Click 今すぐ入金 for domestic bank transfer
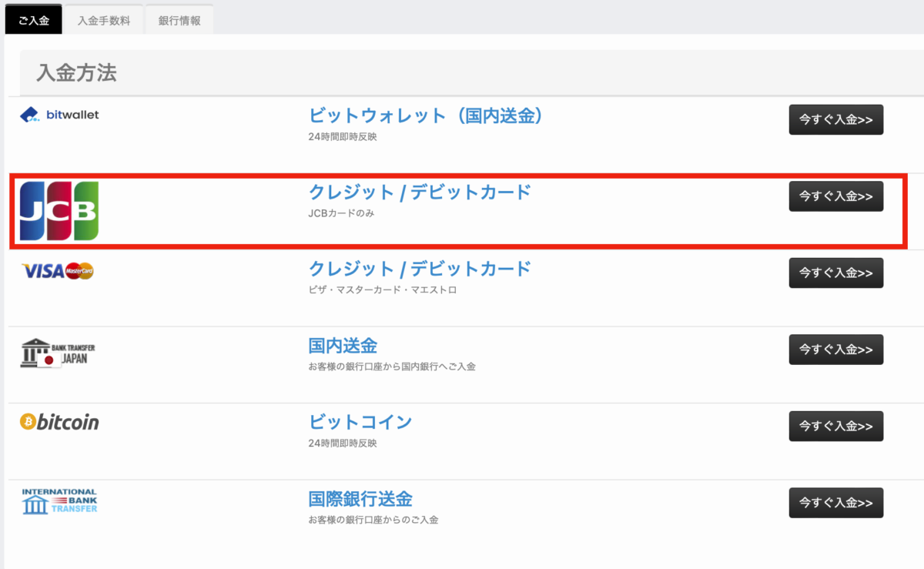The width and height of the screenshot is (924, 569). click(835, 350)
